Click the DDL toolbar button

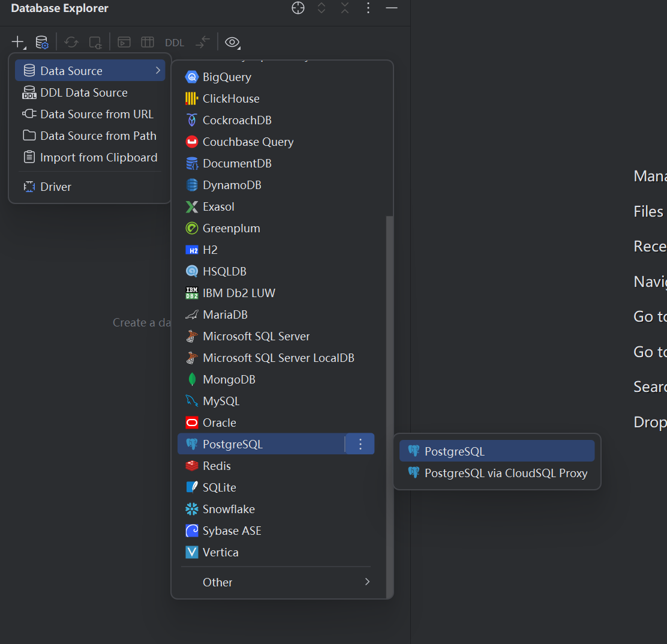tap(175, 43)
